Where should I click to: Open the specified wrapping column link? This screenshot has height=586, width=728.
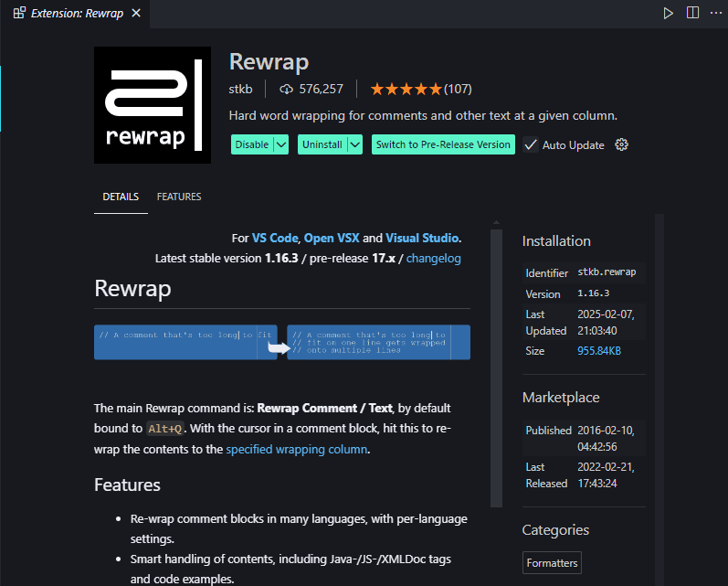click(x=296, y=450)
